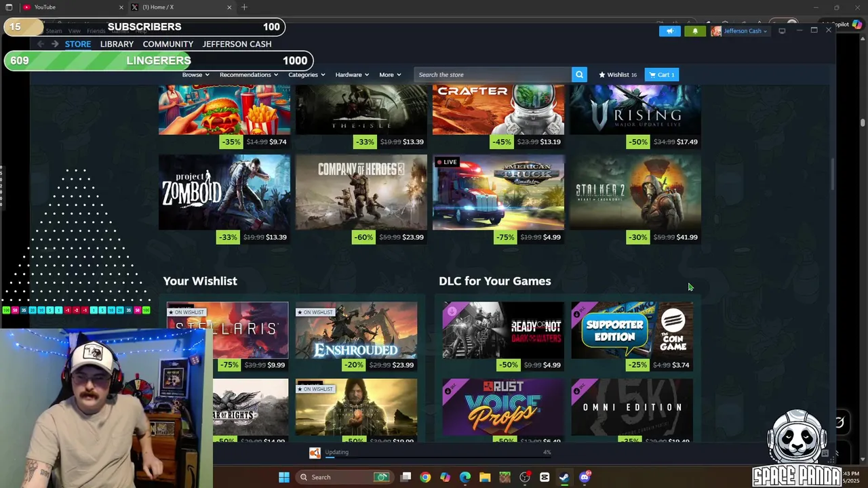Open Stellaris wishlist thumbnail
This screenshot has width=868, height=488.
coord(228,330)
